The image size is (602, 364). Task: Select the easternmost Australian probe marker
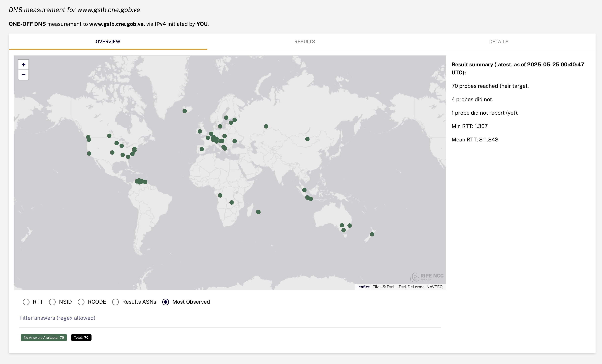tap(350, 225)
